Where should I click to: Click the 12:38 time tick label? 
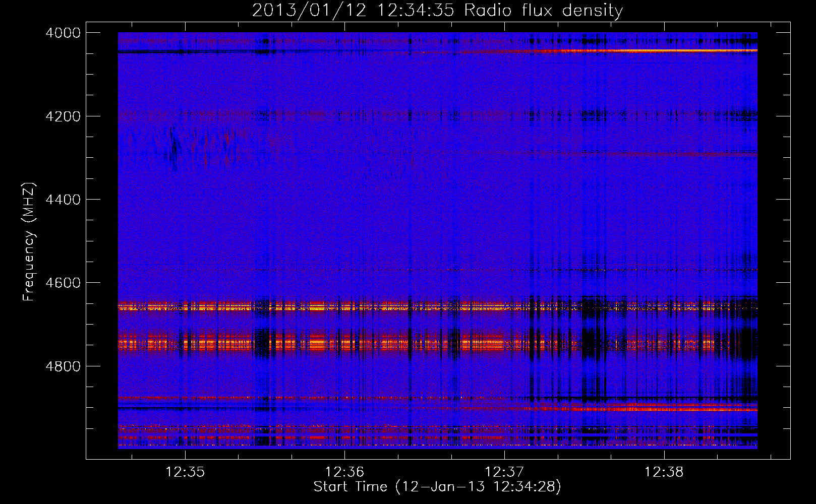tap(664, 472)
